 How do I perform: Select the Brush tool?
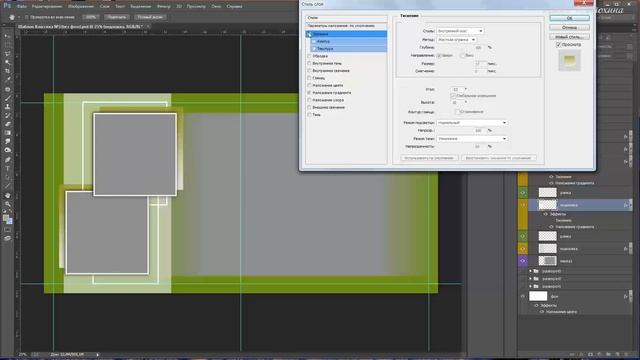point(7,98)
